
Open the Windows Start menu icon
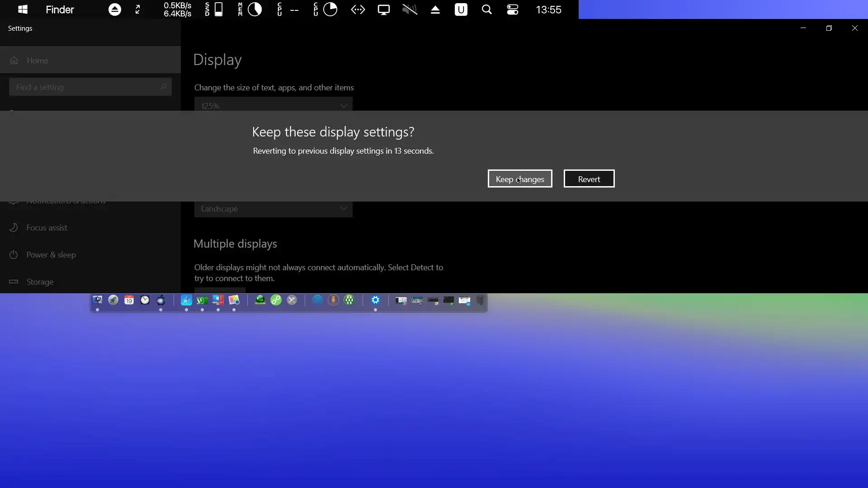[x=23, y=9]
